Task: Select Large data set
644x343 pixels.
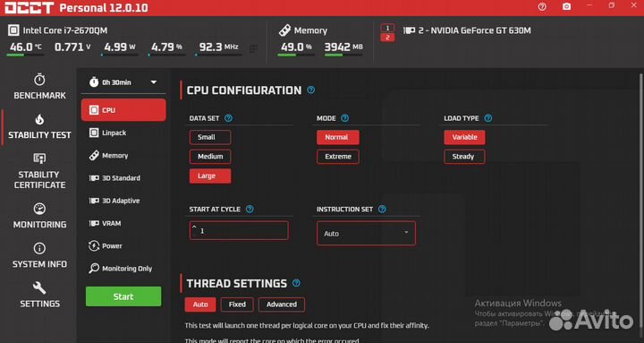Action: [x=210, y=176]
